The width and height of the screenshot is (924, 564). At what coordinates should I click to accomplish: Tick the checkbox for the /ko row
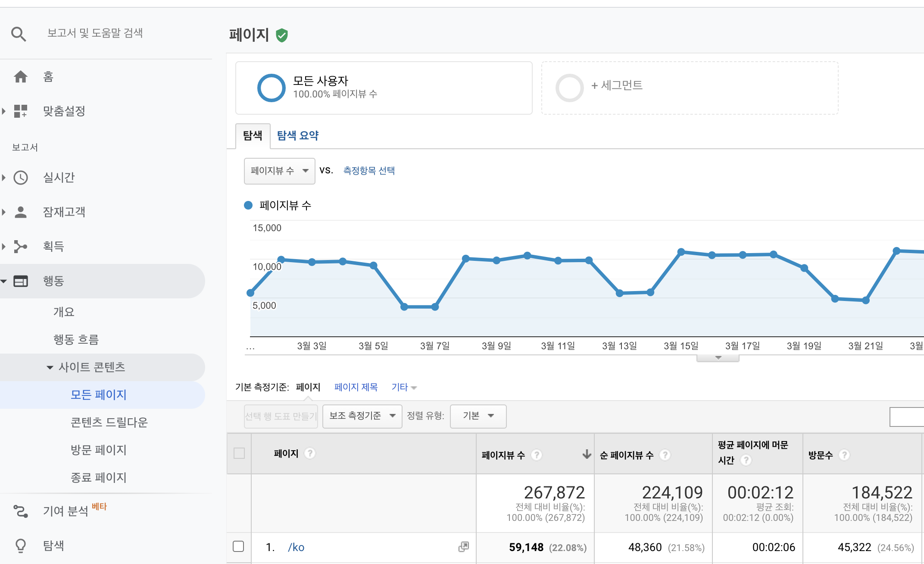pos(238,547)
